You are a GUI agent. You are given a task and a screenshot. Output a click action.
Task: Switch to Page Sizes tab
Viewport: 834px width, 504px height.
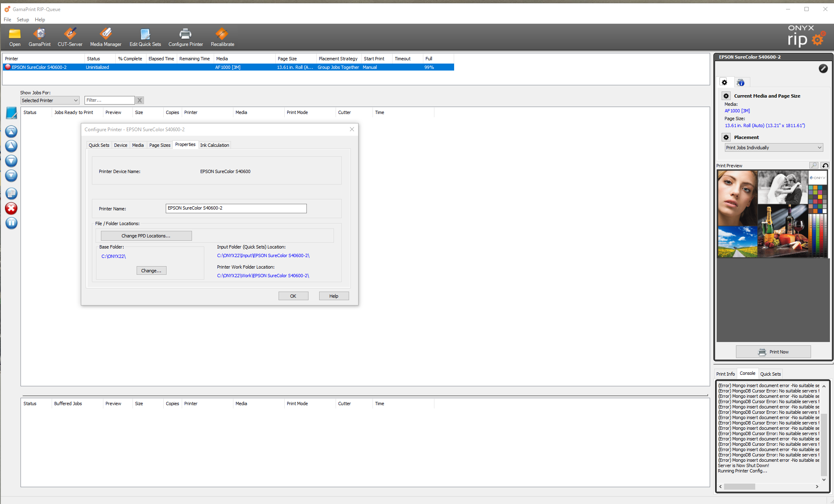pos(160,145)
